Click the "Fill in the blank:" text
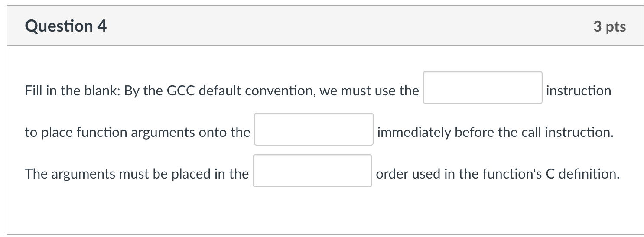The image size is (644, 237). pos(73,91)
